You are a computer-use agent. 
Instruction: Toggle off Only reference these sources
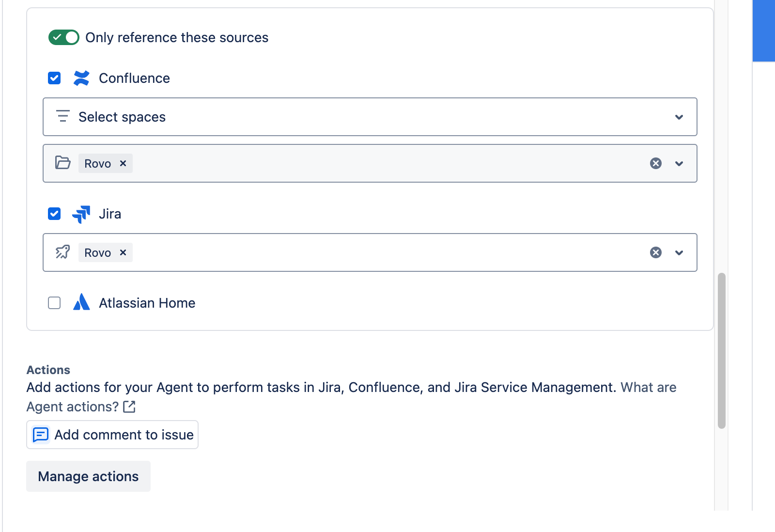pyautogui.click(x=63, y=37)
